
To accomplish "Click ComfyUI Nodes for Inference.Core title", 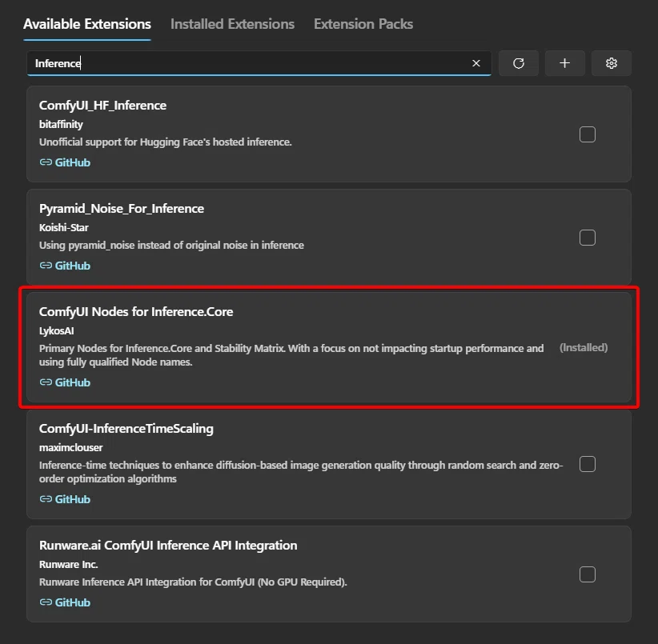I will (136, 312).
